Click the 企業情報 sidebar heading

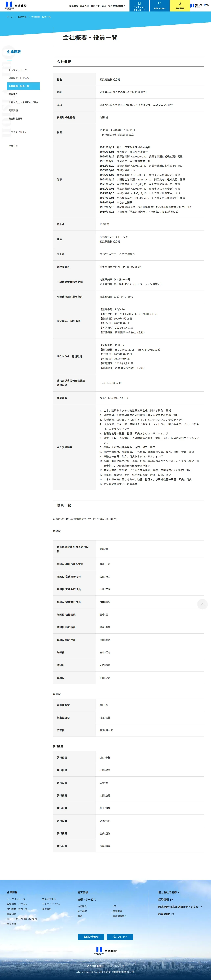[14, 52]
